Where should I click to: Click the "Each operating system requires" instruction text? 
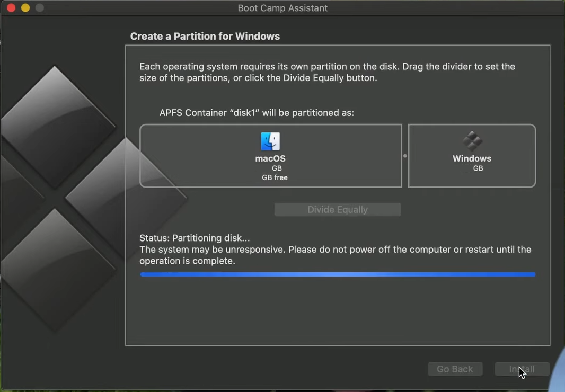pos(327,72)
